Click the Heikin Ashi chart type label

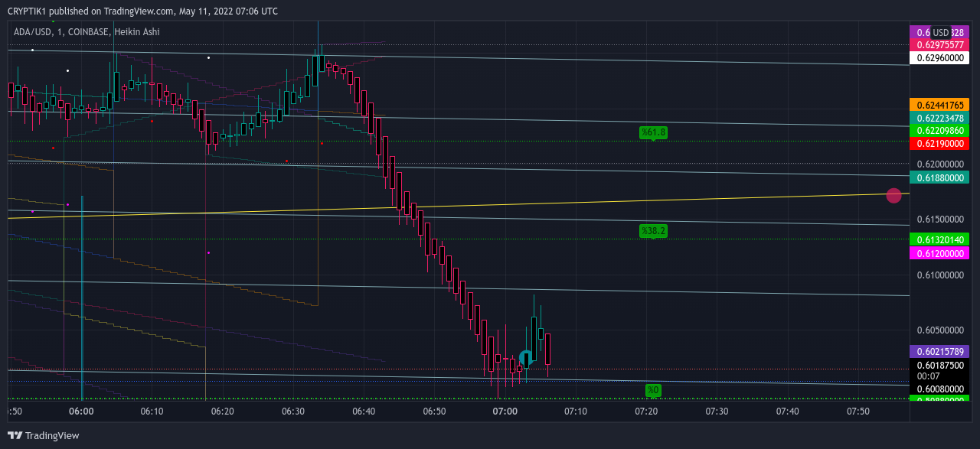(x=136, y=32)
